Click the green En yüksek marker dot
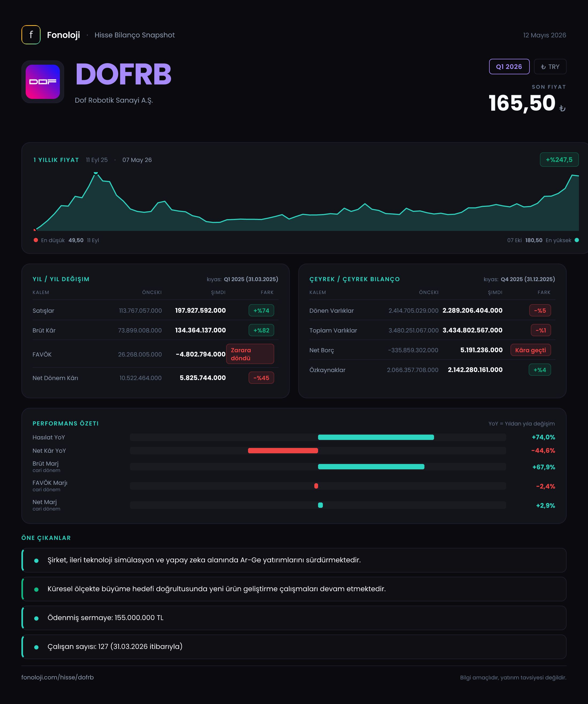 (x=577, y=240)
